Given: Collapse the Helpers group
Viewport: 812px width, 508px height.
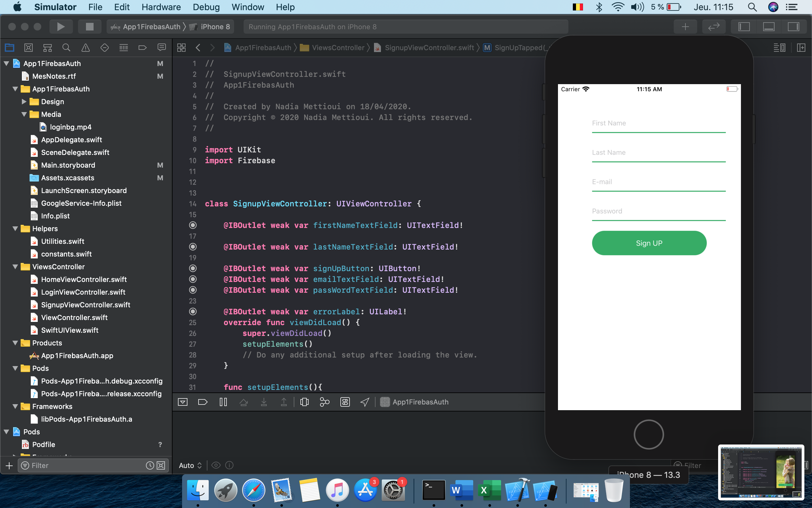Looking at the screenshot, I should pyautogui.click(x=15, y=229).
